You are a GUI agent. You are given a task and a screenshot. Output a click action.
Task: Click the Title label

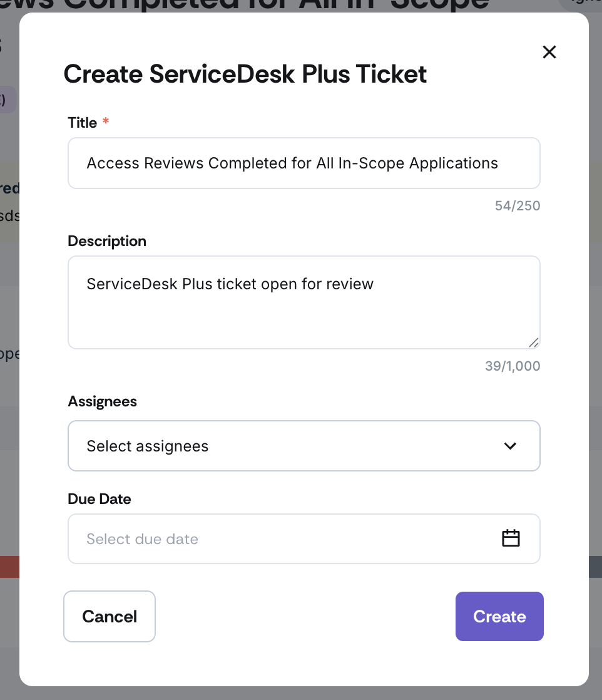tap(83, 122)
